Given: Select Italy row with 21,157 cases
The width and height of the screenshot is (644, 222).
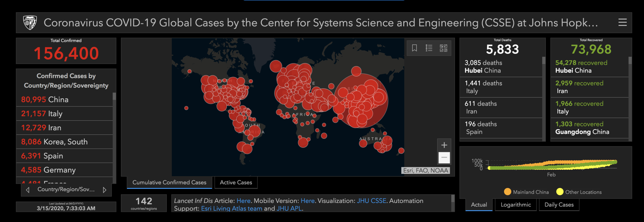Looking at the screenshot, I should pyautogui.click(x=64, y=114).
